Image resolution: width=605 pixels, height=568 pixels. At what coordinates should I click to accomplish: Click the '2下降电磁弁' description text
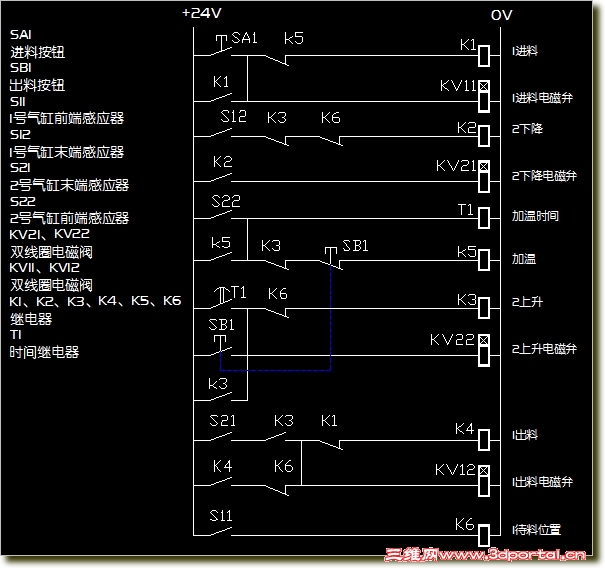(x=544, y=176)
